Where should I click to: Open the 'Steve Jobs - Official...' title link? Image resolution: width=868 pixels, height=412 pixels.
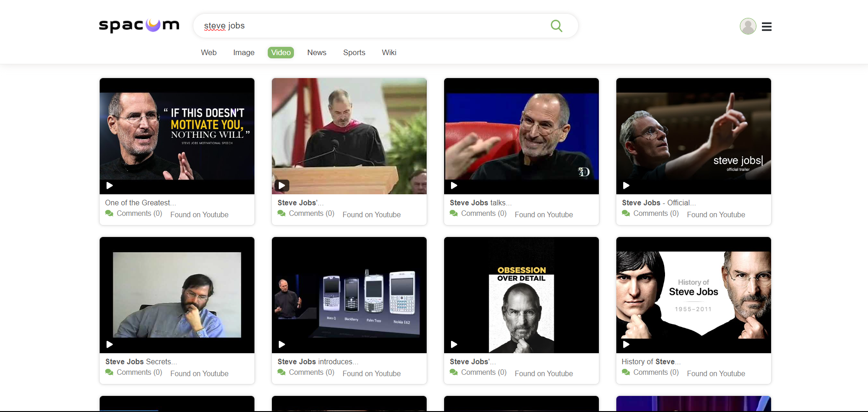click(x=659, y=203)
